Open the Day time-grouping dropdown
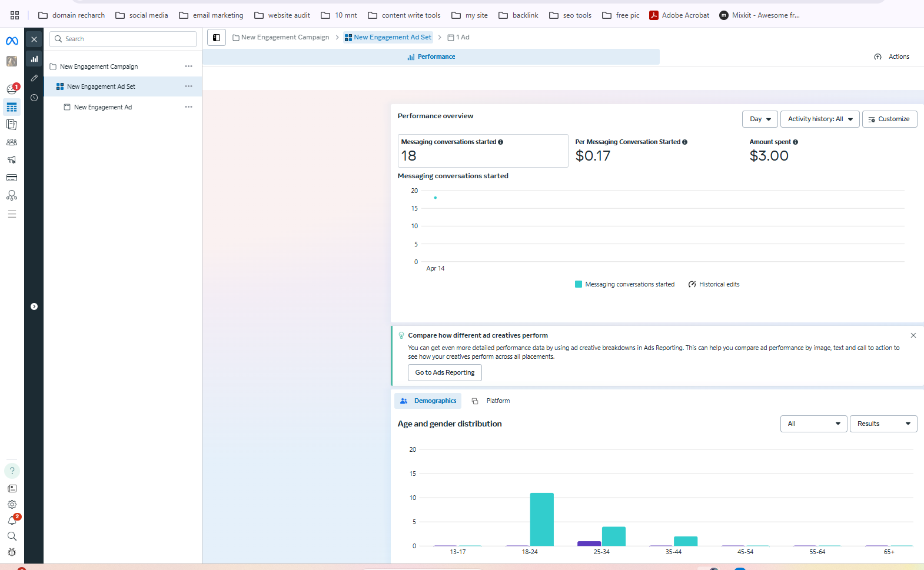Screen dimensions: 924x570 pyautogui.click(x=760, y=119)
